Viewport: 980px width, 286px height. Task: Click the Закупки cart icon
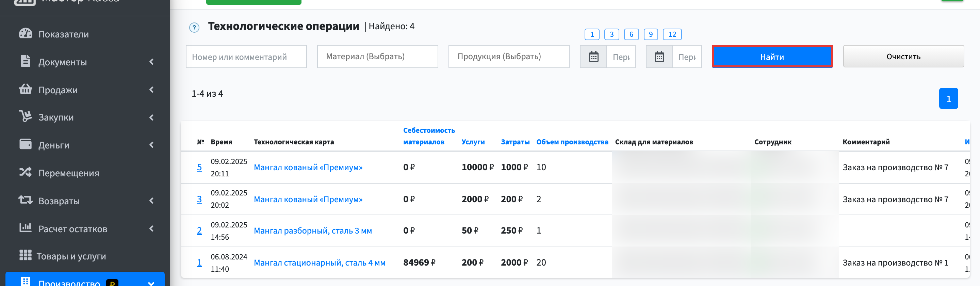tap(26, 116)
